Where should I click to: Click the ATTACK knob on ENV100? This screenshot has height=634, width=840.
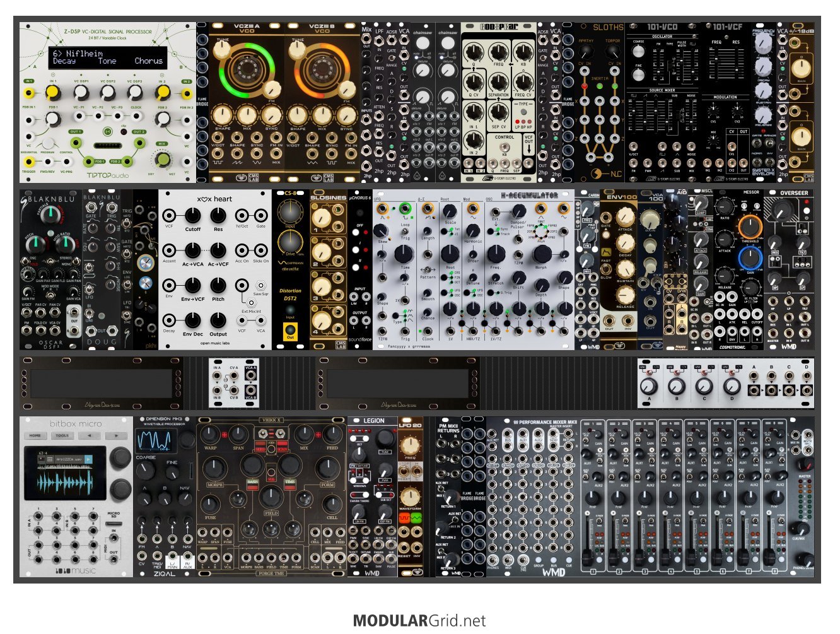pyautogui.click(x=625, y=216)
